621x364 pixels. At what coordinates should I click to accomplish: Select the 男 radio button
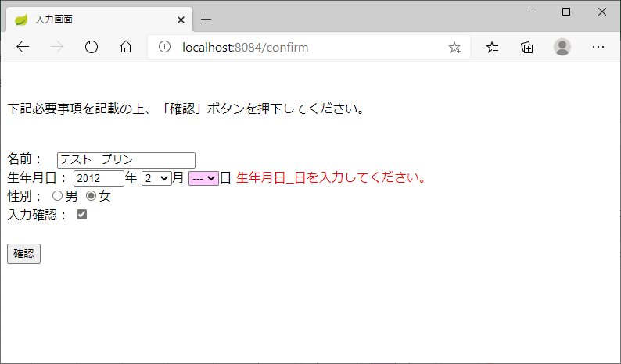tap(57, 196)
